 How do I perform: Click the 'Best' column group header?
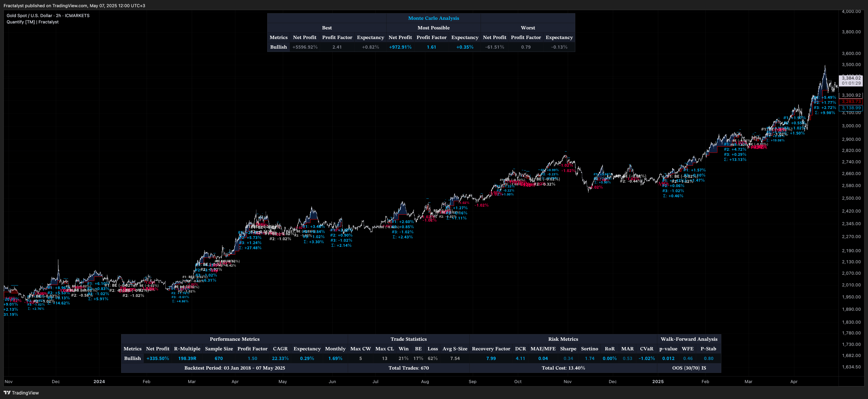point(326,28)
